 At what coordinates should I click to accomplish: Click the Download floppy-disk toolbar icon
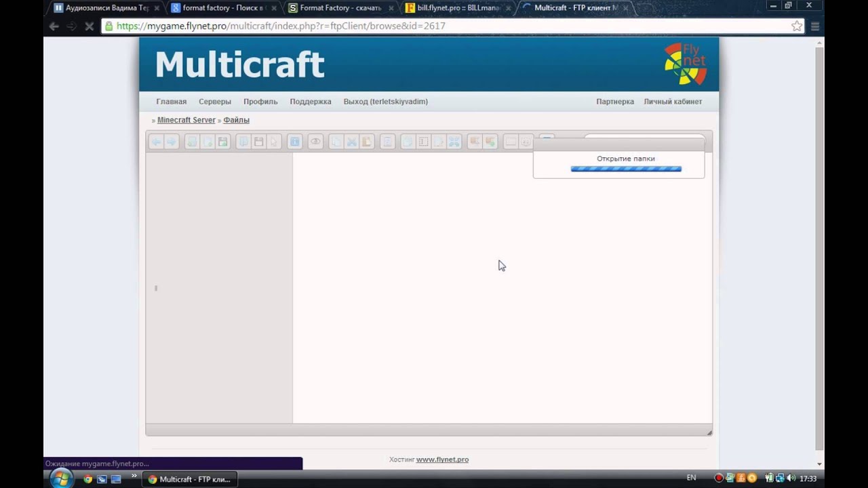coord(258,142)
